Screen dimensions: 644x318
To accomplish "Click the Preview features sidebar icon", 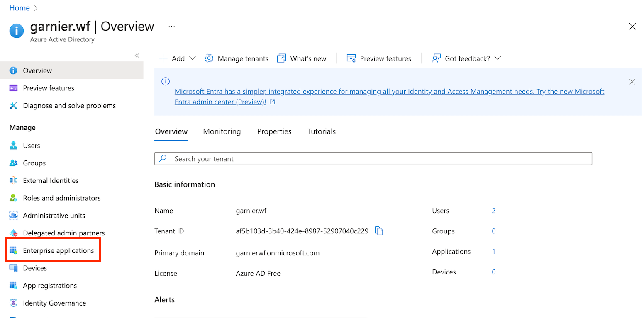I will coord(13,88).
